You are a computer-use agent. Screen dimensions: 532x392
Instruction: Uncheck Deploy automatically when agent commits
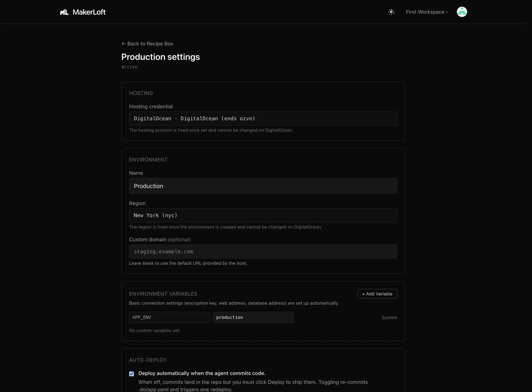tap(132, 374)
